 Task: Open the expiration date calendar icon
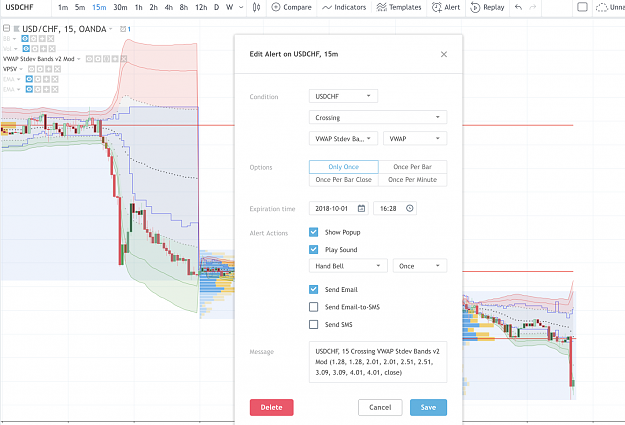coord(361,209)
